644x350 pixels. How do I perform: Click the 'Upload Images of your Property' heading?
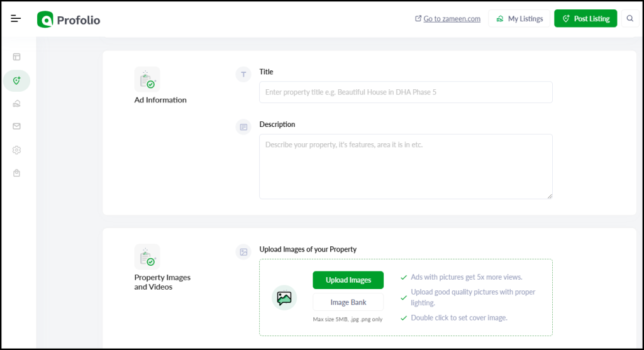(308, 249)
